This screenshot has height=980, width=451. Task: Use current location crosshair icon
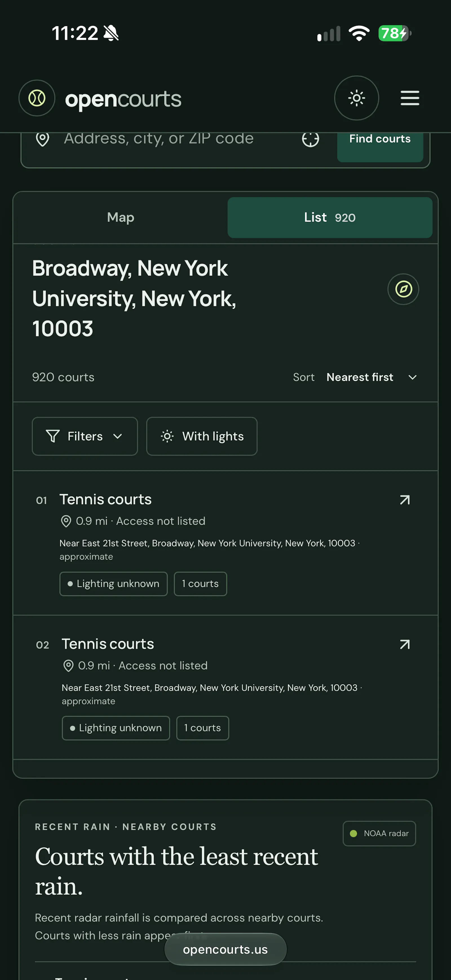click(x=310, y=139)
